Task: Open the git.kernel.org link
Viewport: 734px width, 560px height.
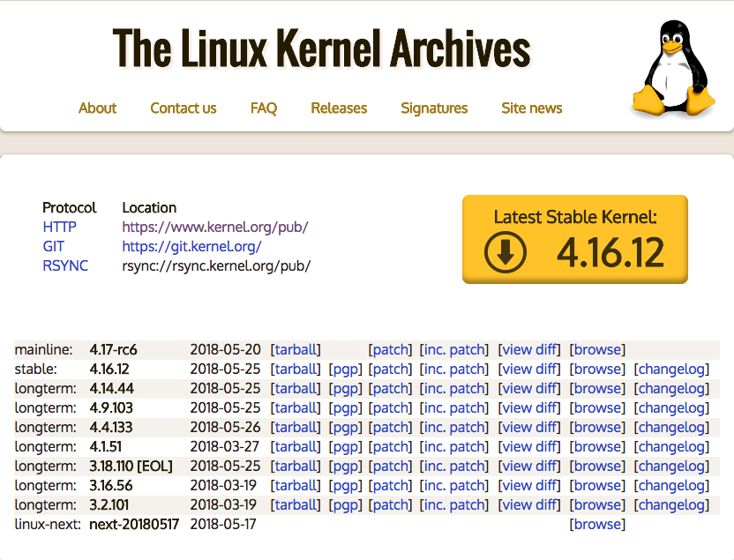Action: (x=191, y=246)
